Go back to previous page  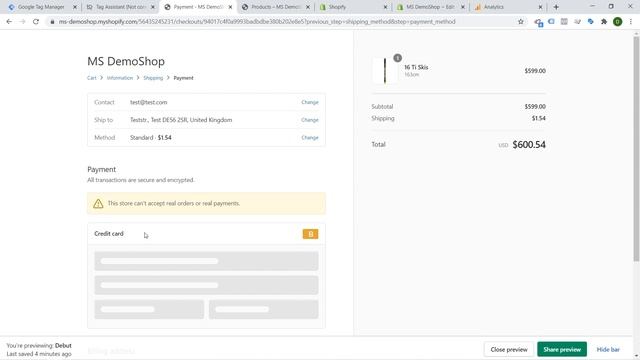coord(9,22)
